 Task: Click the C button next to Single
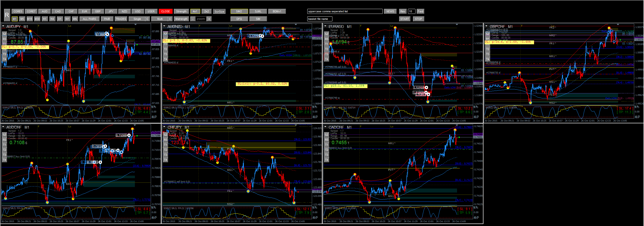tap(147, 19)
